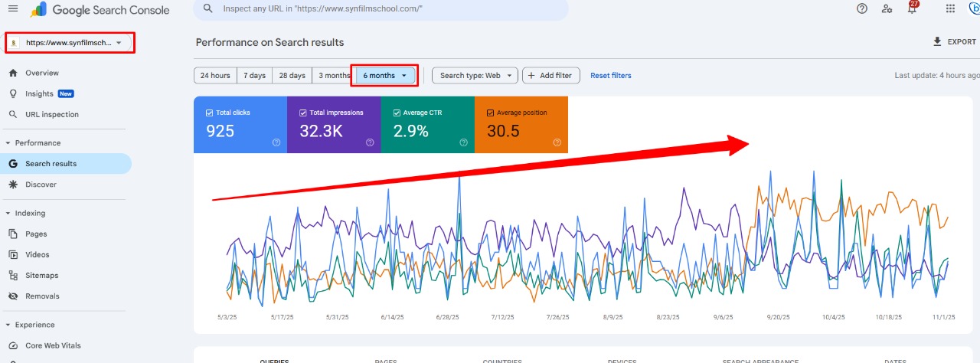Toggle the Total clicks checkbox

click(210, 113)
